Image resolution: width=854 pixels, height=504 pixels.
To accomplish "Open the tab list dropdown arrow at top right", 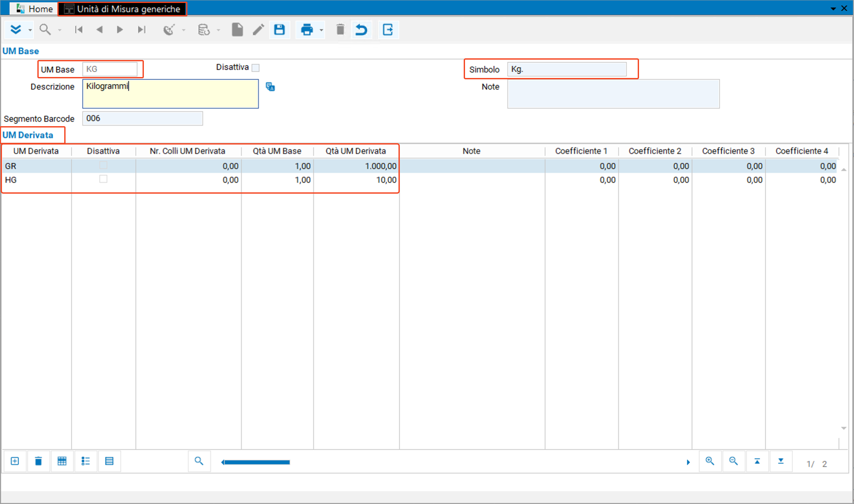I will (833, 9).
